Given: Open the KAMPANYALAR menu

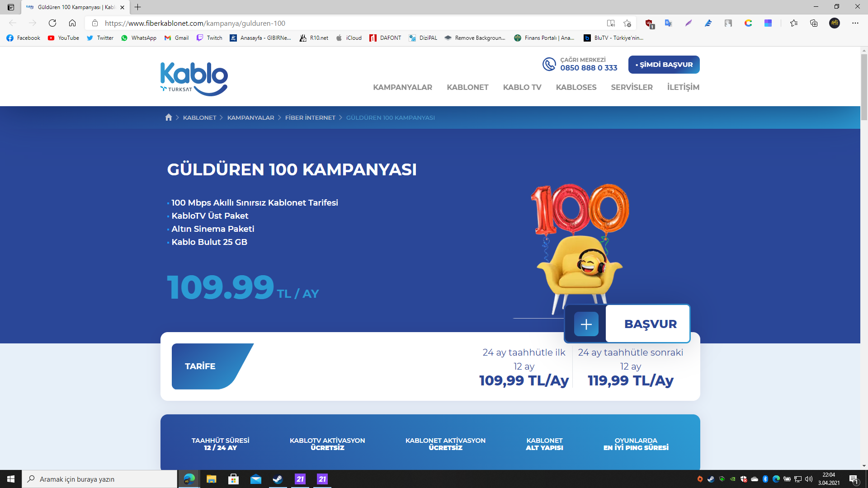Looking at the screenshot, I should pos(402,87).
